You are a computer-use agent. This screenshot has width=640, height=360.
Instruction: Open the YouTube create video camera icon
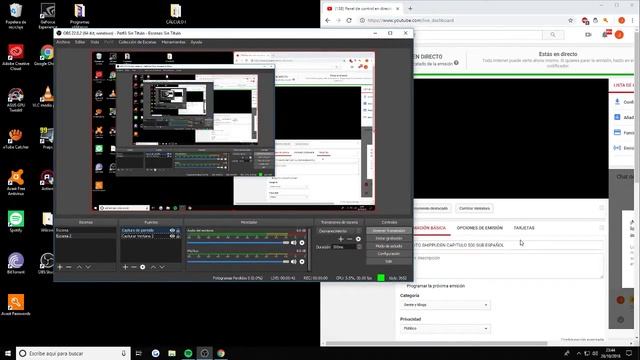(x=588, y=35)
